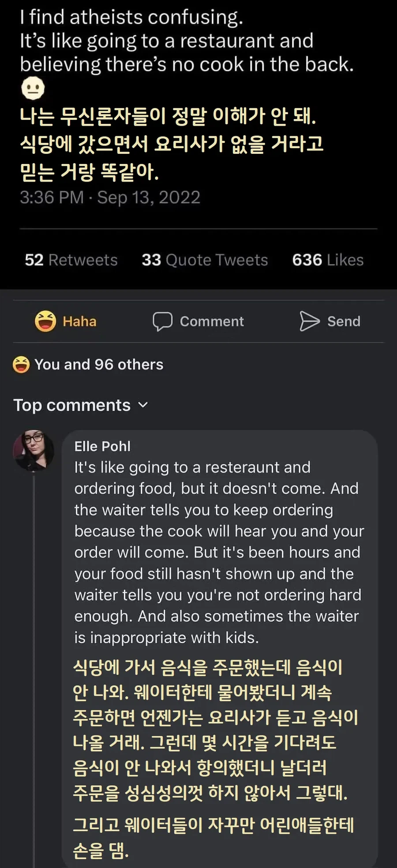The image size is (397, 868).
Task: Click the laughing emoji beside reaction count
Action: pos(21,365)
